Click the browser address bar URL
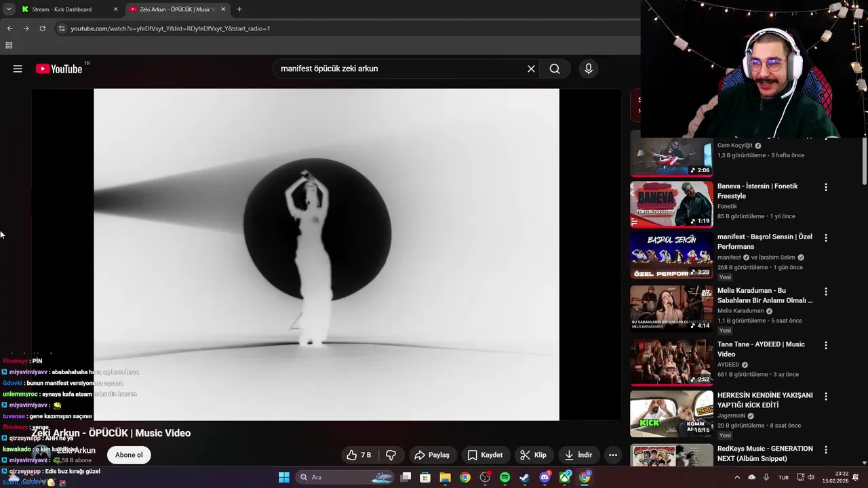This screenshot has height=488, width=868. 170,28
